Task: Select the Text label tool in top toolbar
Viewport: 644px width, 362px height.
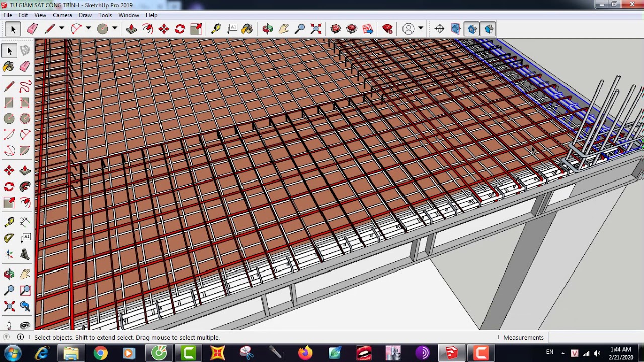Action: pos(232,29)
